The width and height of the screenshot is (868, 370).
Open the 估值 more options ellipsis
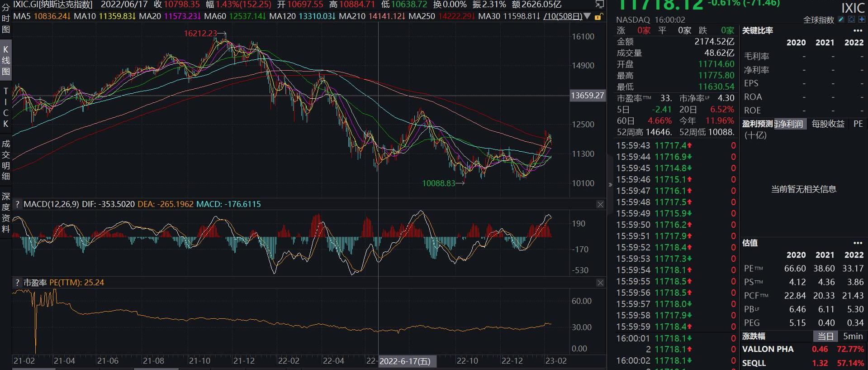tap(858, 243)
